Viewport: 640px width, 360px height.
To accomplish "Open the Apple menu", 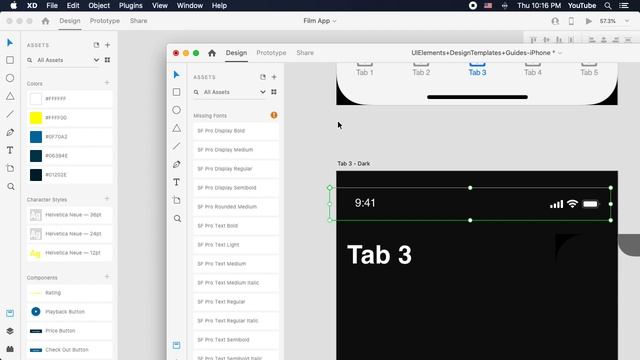I will click(x=13, y=6).
